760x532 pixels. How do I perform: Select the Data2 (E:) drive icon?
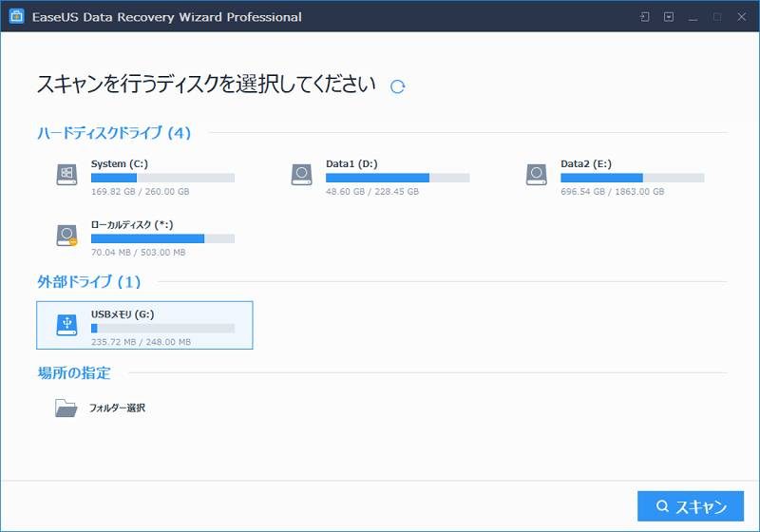[536, 174]
